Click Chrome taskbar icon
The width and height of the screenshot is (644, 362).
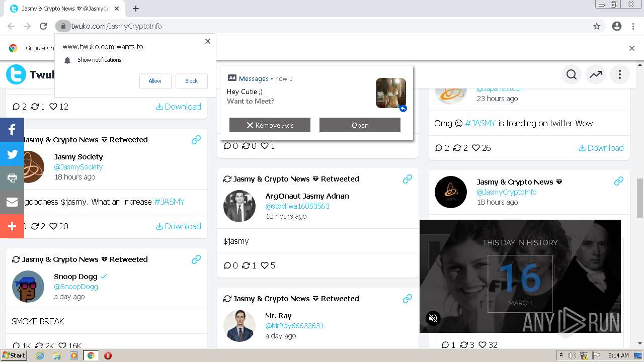click(91, 355)
